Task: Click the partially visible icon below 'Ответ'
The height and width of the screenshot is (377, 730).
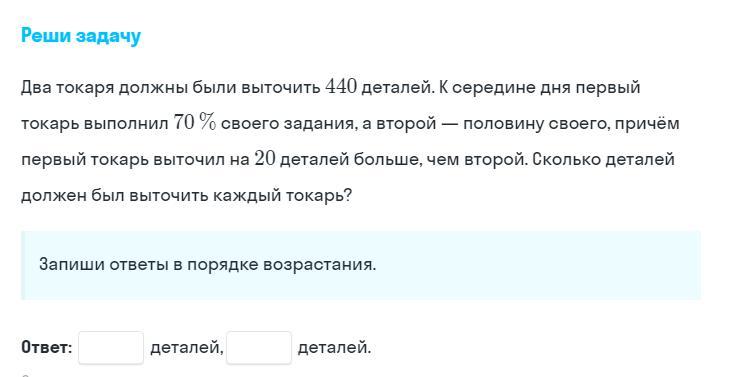Action: (26, 375)
